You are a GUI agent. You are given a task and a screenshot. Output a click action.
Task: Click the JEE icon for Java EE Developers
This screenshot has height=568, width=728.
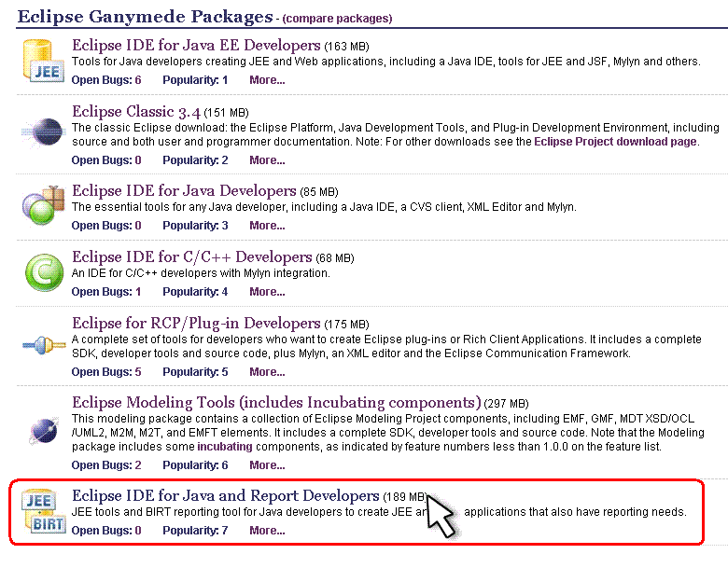(43, 62)
